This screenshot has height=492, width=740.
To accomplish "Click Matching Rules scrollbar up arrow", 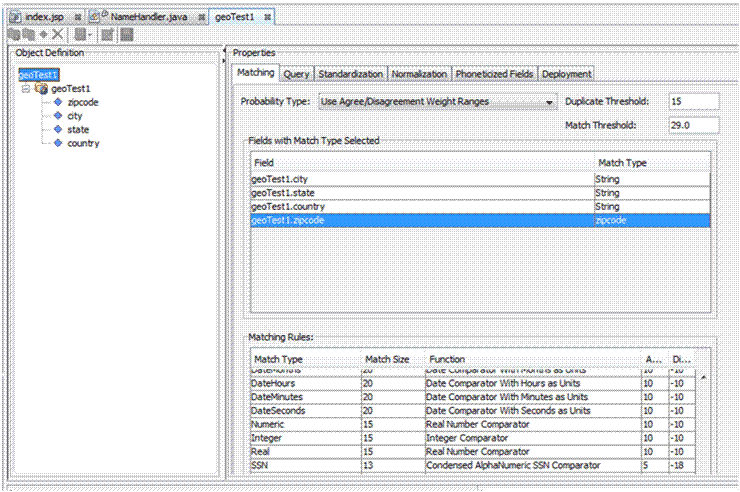I will tap(703, 377).
